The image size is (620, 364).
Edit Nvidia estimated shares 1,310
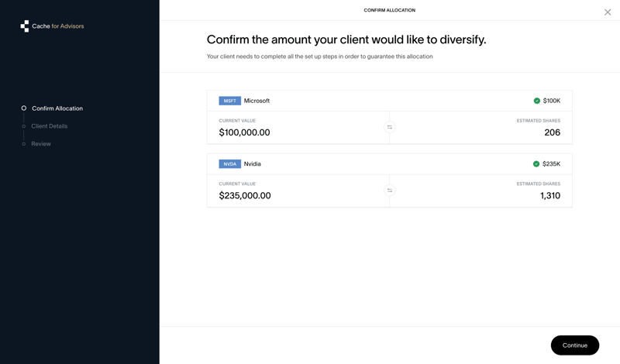[x=549, y=196]
